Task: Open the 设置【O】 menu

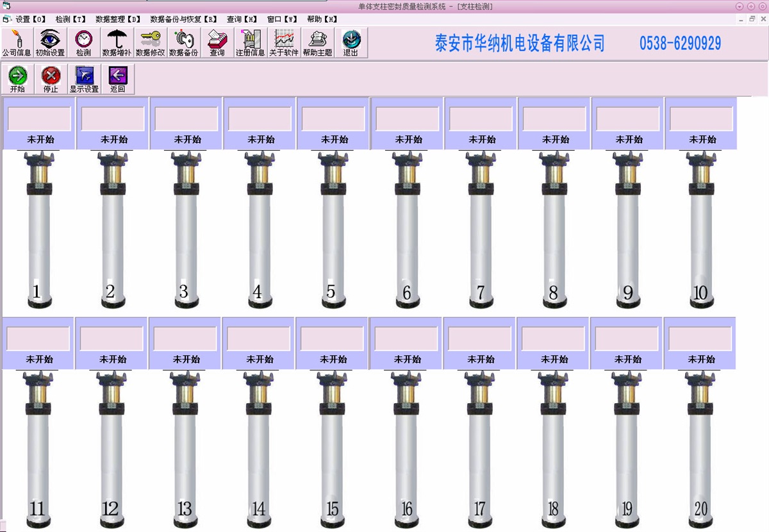Action: pyautogui.click(x=31, y=19)
